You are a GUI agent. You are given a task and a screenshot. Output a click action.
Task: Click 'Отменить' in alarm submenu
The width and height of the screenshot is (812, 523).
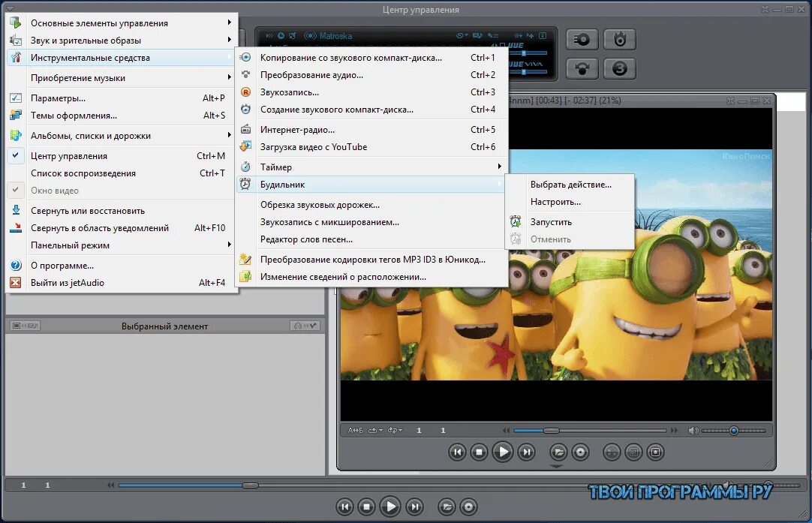pos(570,239)
